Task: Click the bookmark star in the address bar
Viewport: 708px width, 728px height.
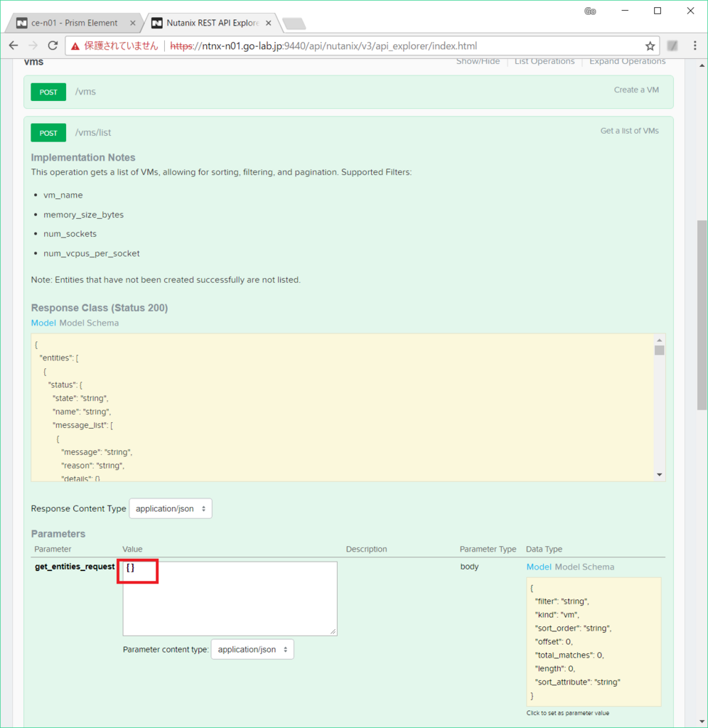Action: pos(649,45)
